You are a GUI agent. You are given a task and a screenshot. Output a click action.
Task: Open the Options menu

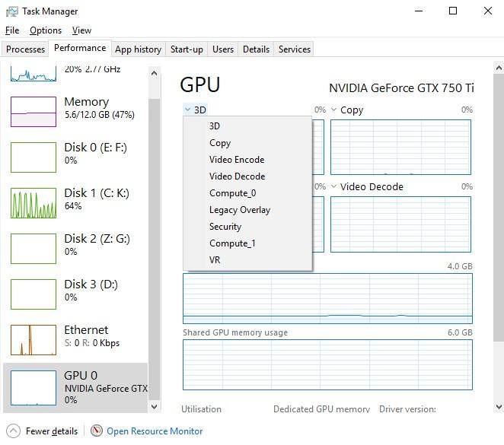(x=46, y=30)
